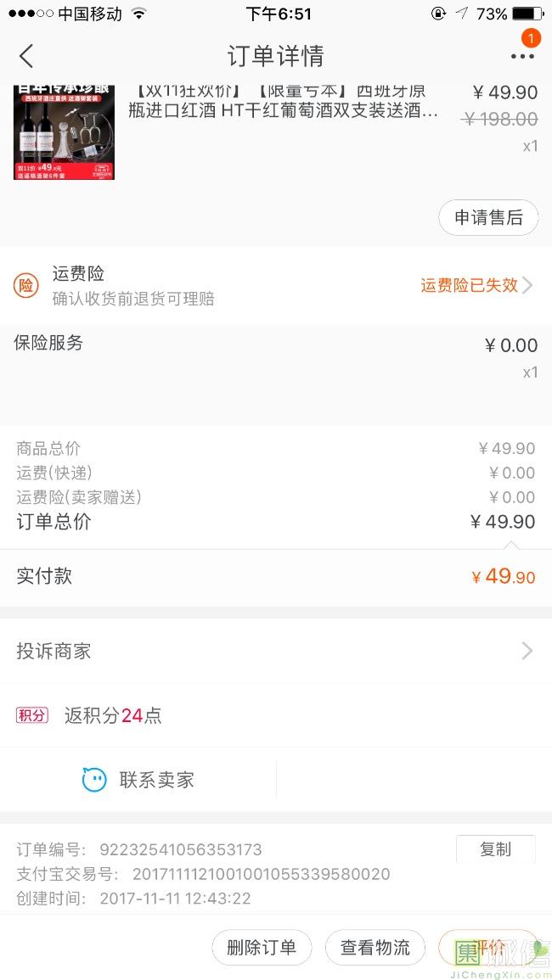Tap the 订单详情 page title

(275, 57)
